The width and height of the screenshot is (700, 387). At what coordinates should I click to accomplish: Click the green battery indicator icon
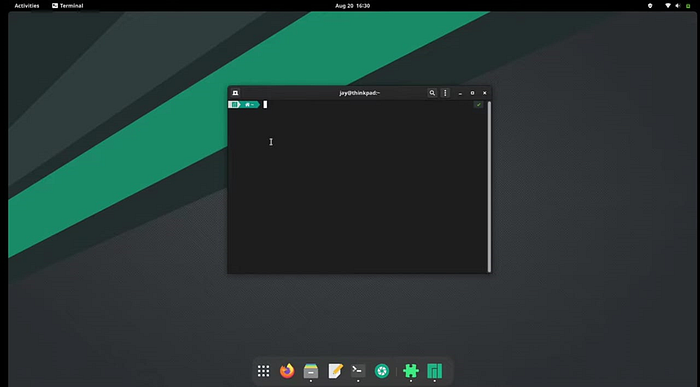(x=688, y=6)
